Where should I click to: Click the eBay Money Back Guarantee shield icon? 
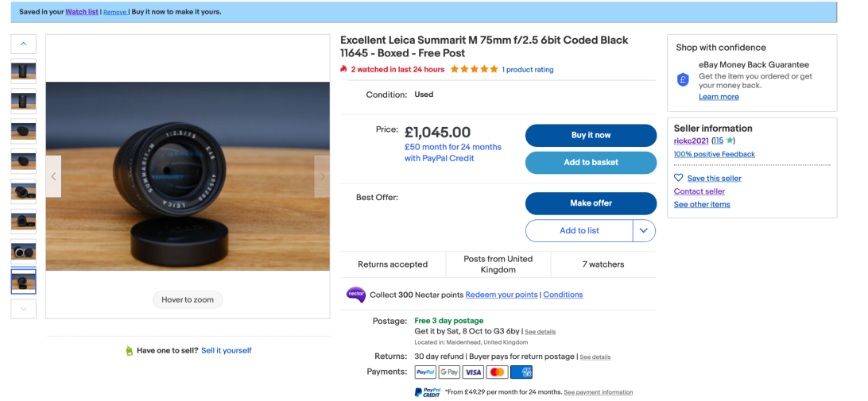pos(683,79)
